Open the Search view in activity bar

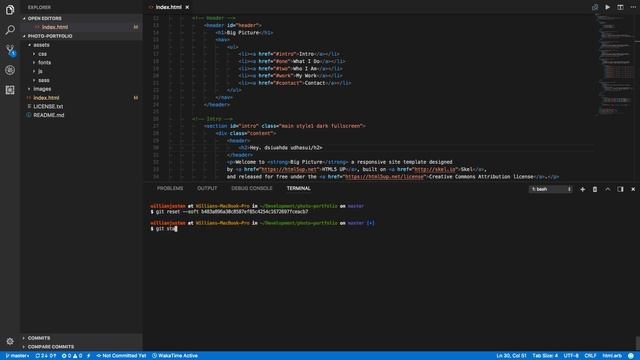[10, 30]
